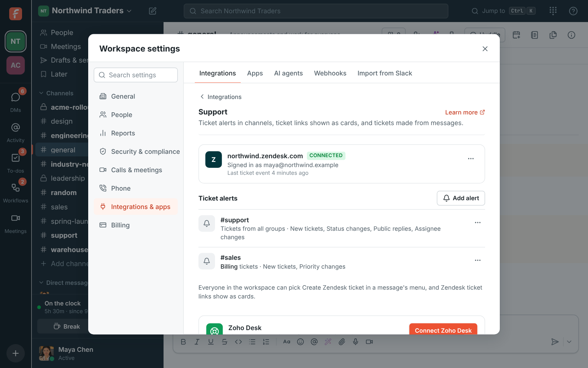
Task: Close the Workspace settings dialog
Action: click(x=485, y=49)
